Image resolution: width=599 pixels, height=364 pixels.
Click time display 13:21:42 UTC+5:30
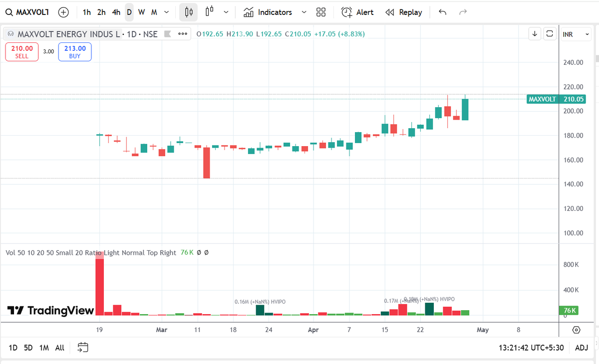pos(531,348)
